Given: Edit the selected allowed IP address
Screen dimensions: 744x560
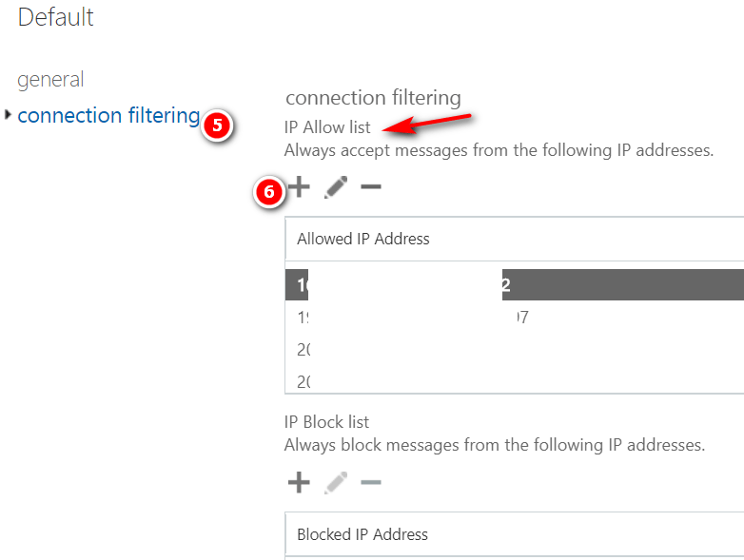Looking at the screenshot, I should pos(335,187).
